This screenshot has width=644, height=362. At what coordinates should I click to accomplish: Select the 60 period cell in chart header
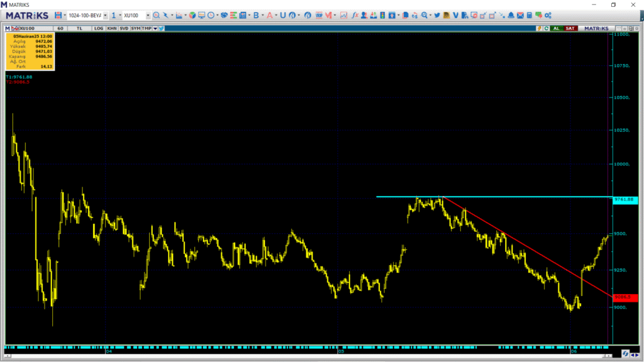click(x=60, y=28)
